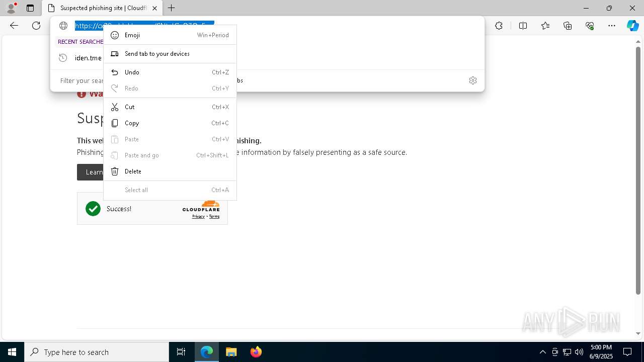
Task: Choose Cut in the context menu
Action: [x=170, y=107]
